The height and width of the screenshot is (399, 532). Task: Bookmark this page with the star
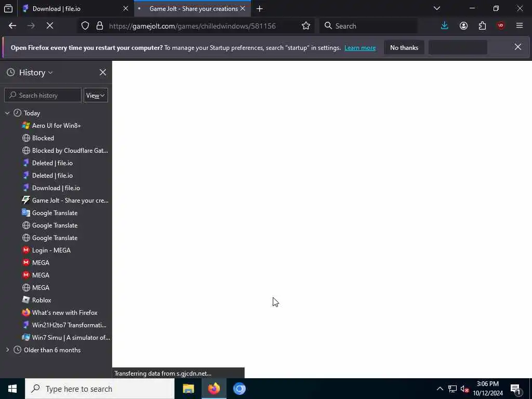(x=305, y=26)
